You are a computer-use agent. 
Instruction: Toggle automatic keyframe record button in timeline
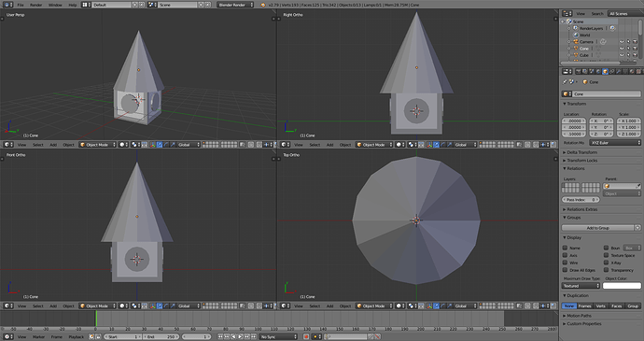point(306,336)
